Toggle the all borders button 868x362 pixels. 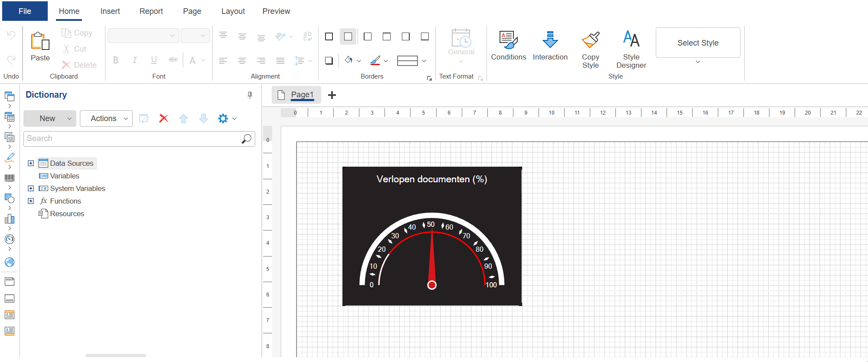coord(329,36)
